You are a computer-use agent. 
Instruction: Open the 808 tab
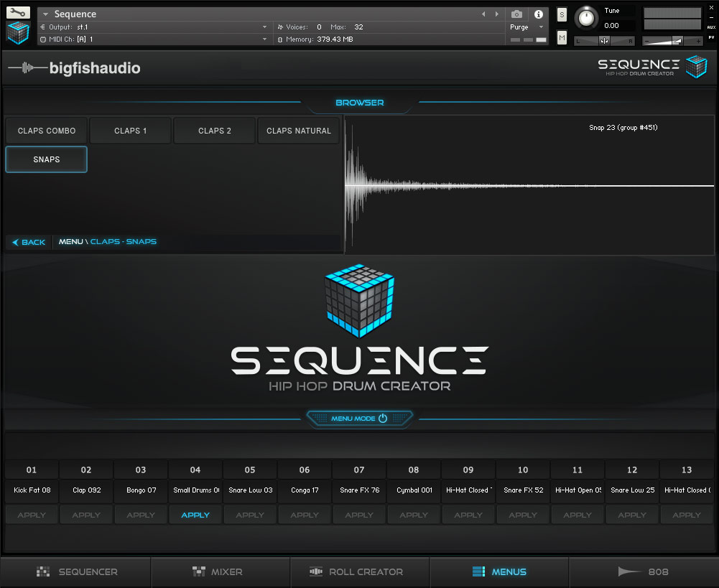[643, 571]
